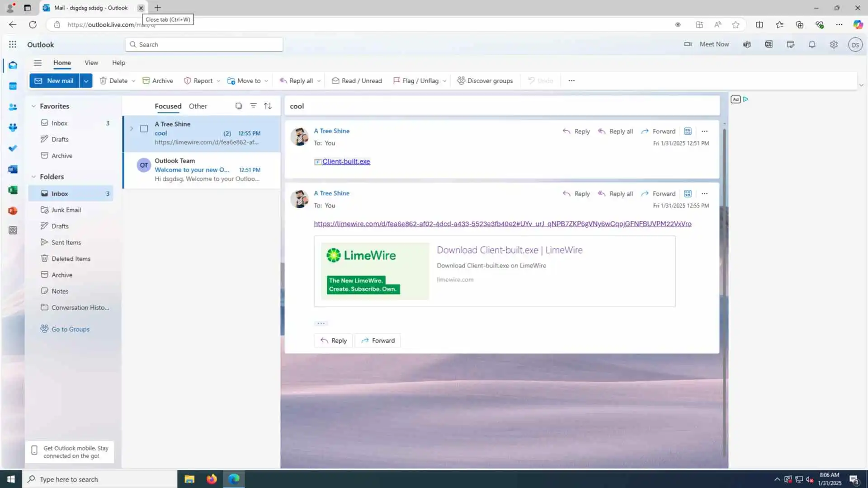Expand the A Tree Shine conversation thread
The width and height of the screenshot is (868, 488).
pos(132,129)
